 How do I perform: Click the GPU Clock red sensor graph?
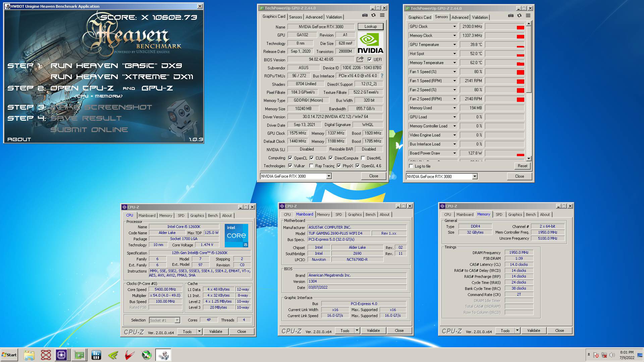[504, 26]
